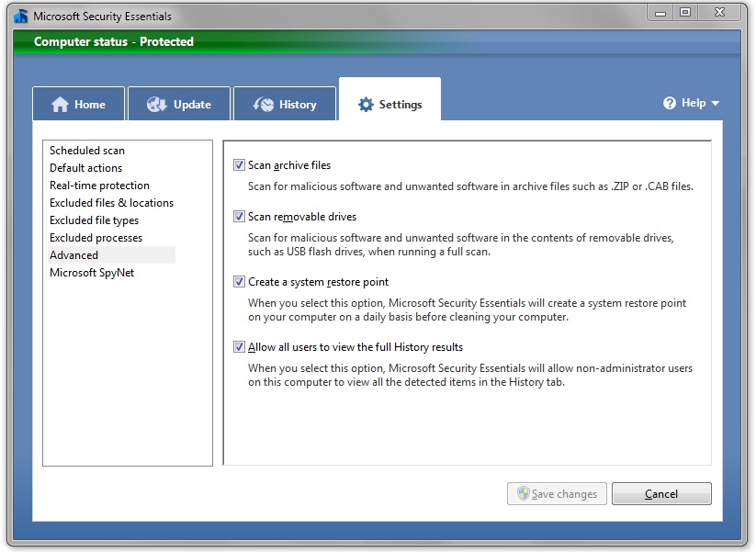Expand the Help dropdown arrow
The width and height of the screenshot is (756, 552).
(x=716, y=103)
